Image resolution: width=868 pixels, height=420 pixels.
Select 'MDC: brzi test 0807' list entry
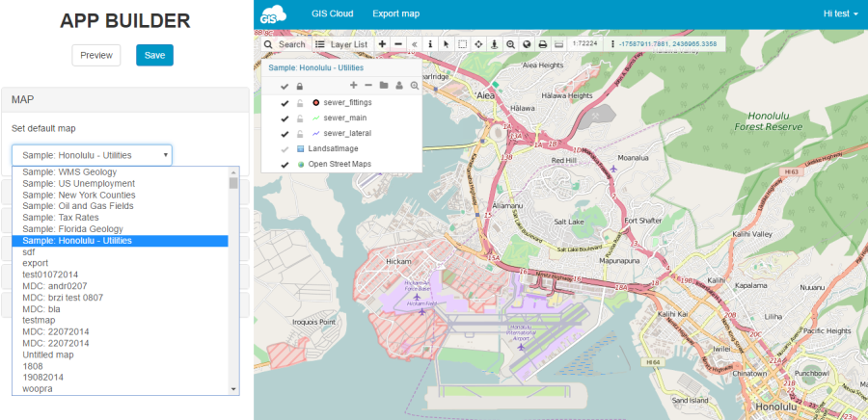(x=121, y=298)
